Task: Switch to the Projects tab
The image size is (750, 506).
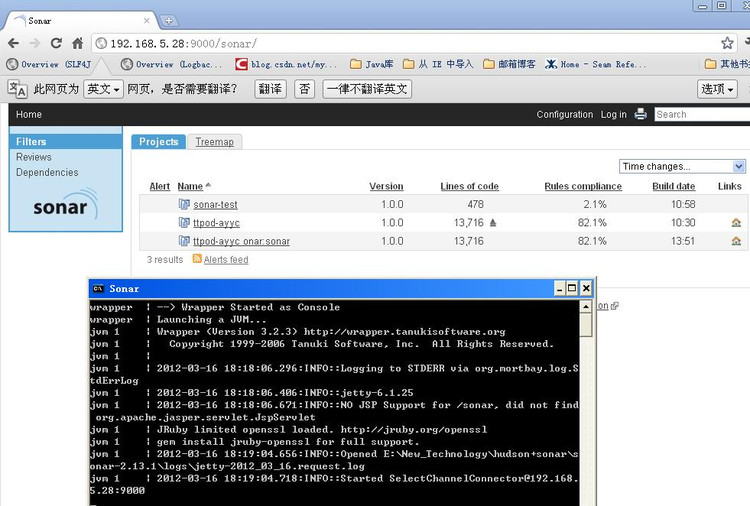Action: tap(158, 142)
